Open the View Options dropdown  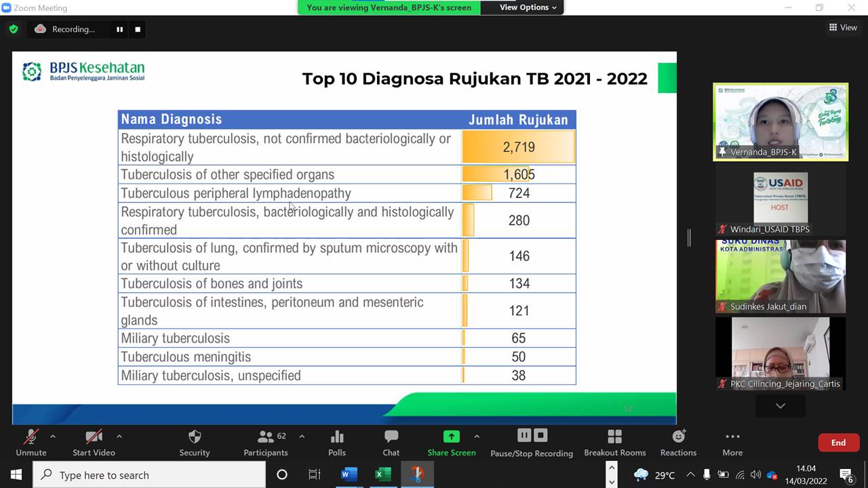coord(528,7)
